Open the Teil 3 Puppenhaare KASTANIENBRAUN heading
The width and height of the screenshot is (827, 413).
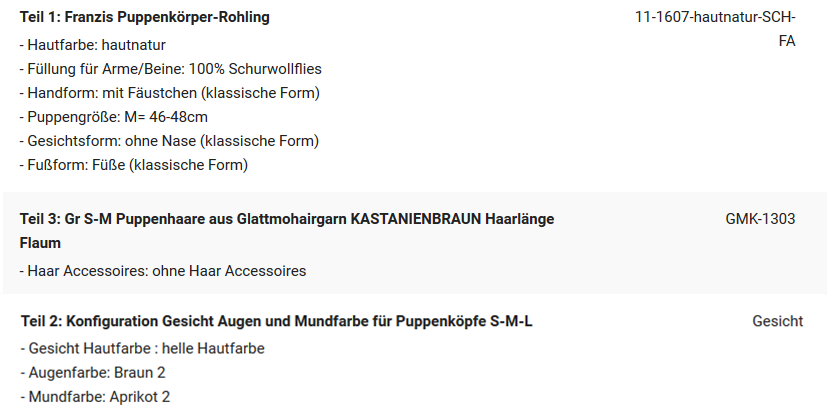point(287,231)
